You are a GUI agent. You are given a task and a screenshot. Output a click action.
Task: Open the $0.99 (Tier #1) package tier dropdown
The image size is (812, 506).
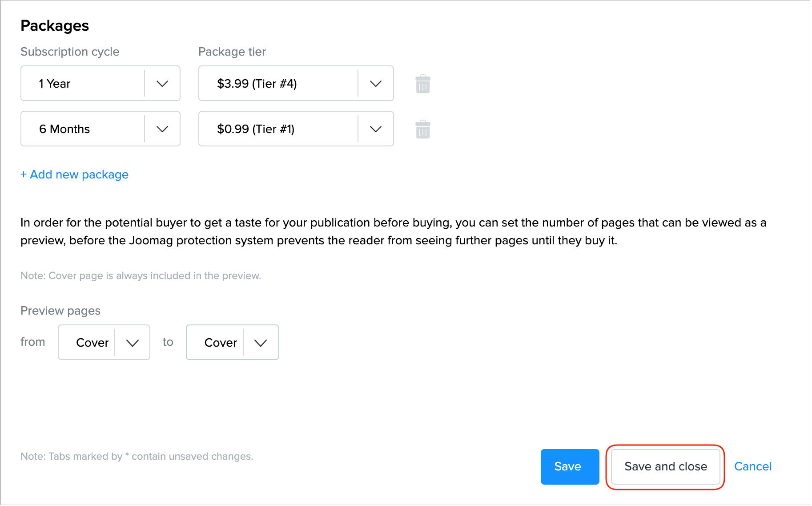(278, 129)
